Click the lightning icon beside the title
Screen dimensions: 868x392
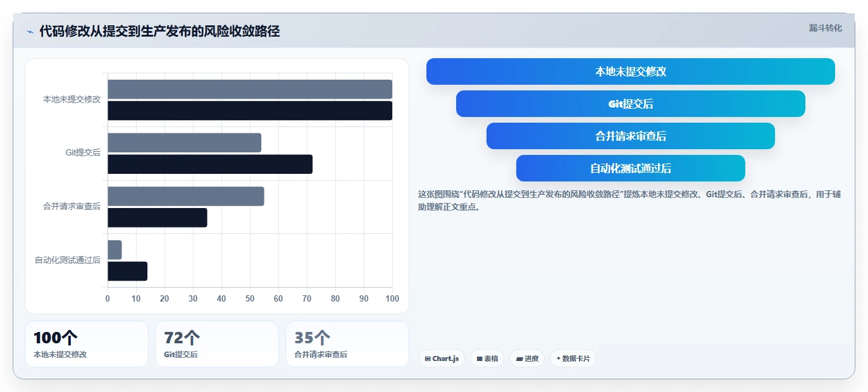click(30, 32)
